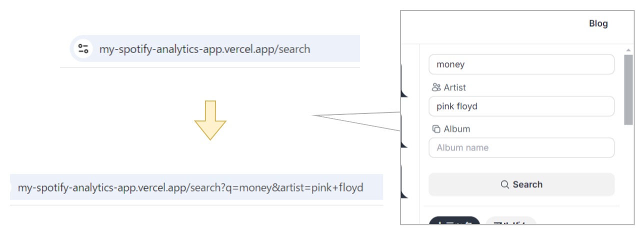The width and height of the screenshot is (644, 235).
Task: Click the people icon beside Artist label
Action: point(436,87)
